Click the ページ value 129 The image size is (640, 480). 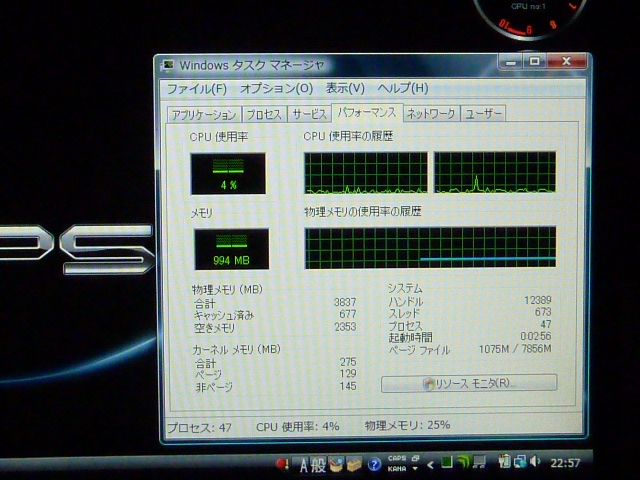coord(348,373)
